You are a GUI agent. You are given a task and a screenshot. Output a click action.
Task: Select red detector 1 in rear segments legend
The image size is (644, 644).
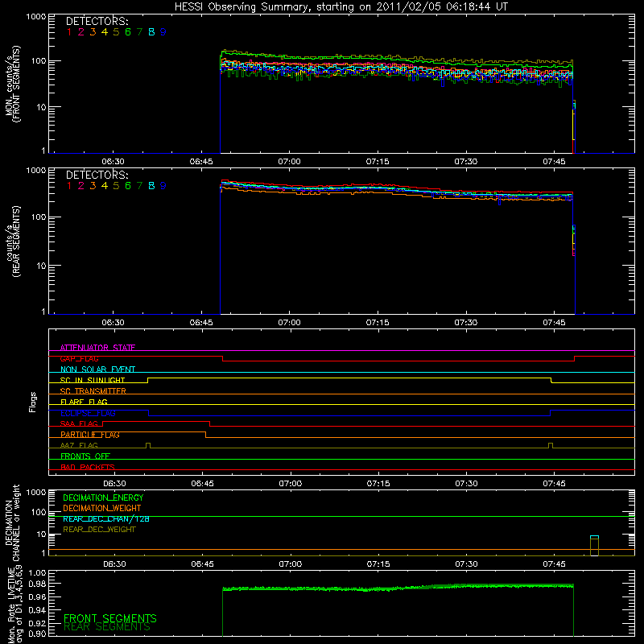(69, 186)
